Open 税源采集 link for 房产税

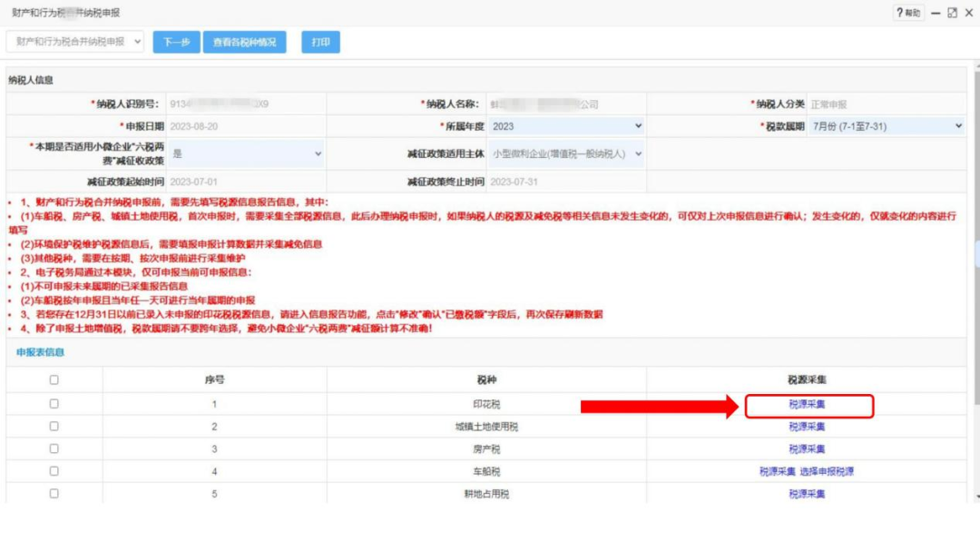(x=807, y=449)
